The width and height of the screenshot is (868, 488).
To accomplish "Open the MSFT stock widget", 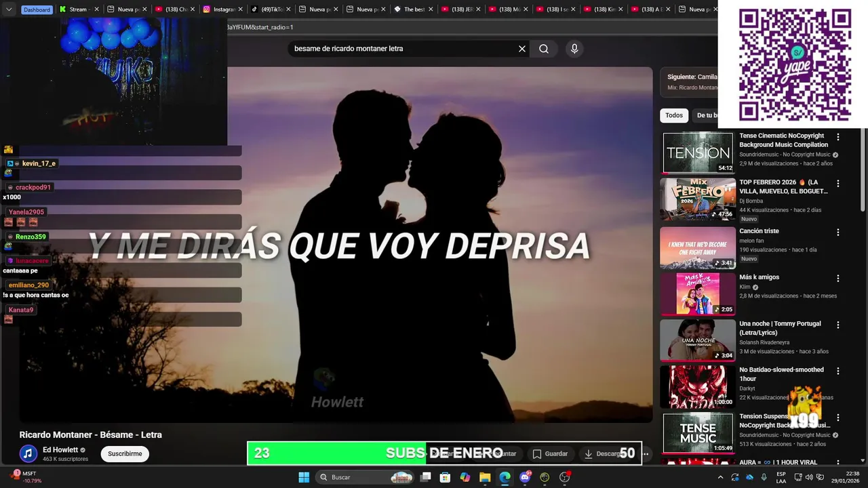I will [25, 476].
